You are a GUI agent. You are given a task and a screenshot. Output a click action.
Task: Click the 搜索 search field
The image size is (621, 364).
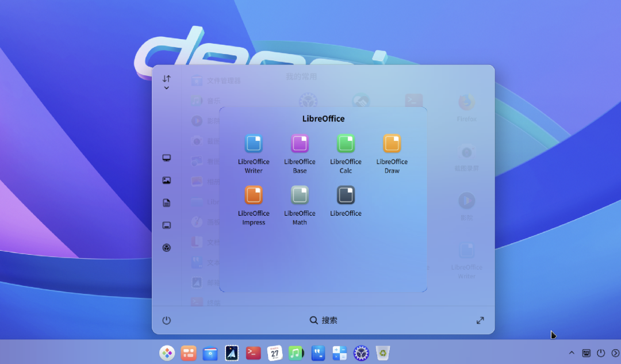pos(324,320)
